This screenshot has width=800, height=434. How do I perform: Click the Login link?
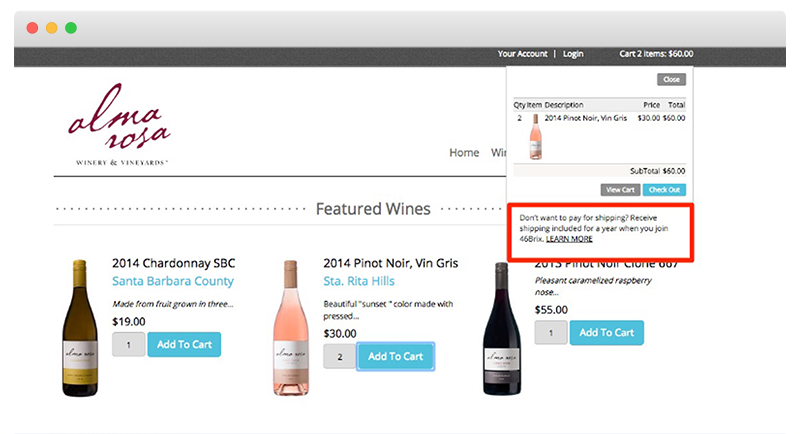coord(573,54)
